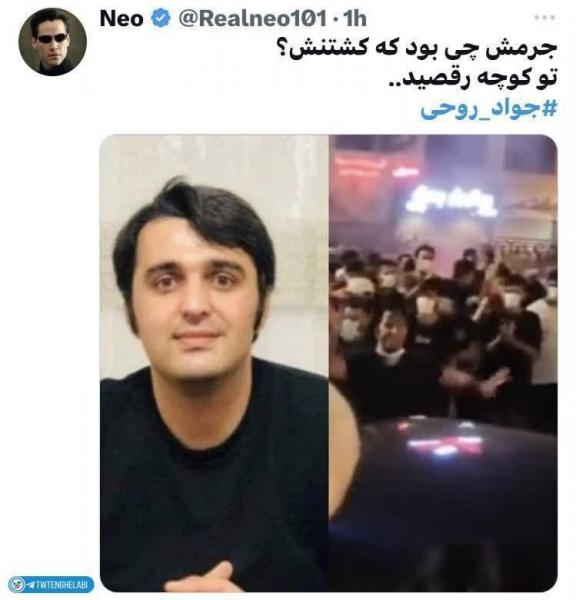Click the round channel logo in watermark
Image resolution: width=576 pixels, height=600 pixels.
click(17, 585)
